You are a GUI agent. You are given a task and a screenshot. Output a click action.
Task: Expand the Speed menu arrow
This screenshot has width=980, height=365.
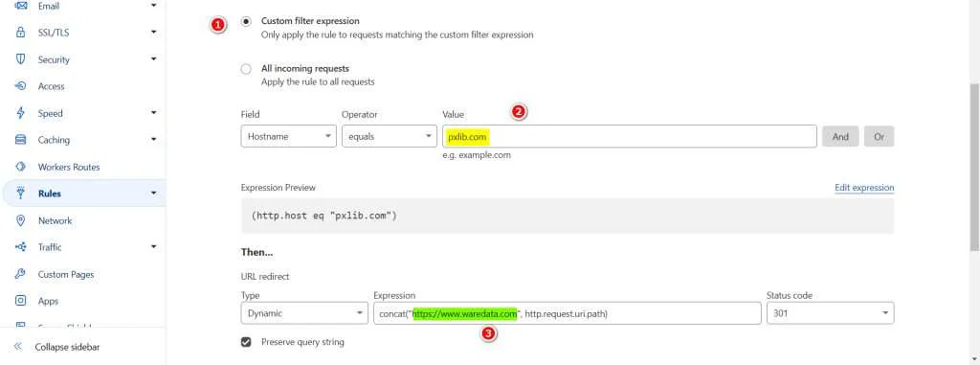click(x=154, y=113)
